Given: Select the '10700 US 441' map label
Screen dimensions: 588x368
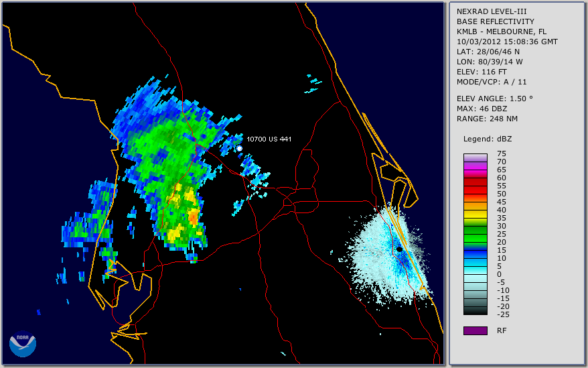Looking at the screenshot, I should (x=269, y=139).
